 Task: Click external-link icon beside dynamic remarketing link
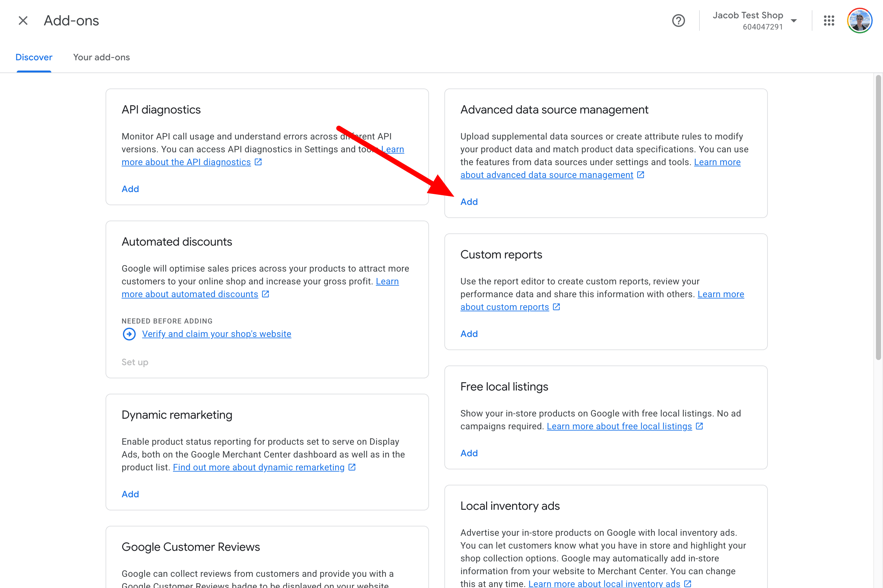(352, 467)
